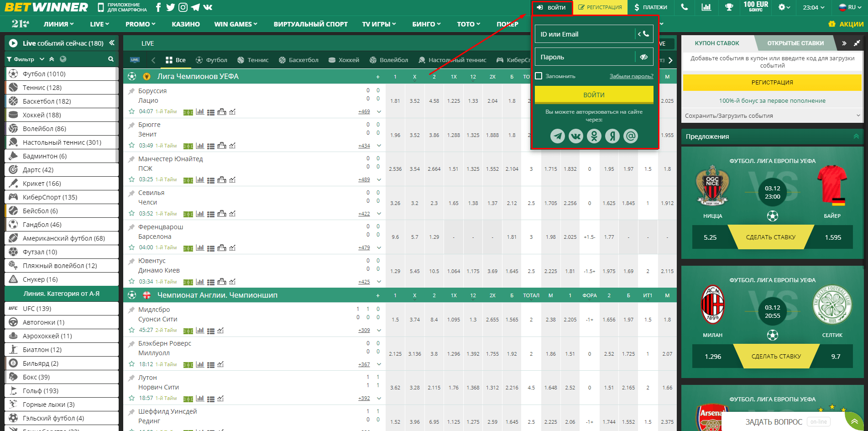Image resolution: width=868 pixels, height=431 pixels.
Task: Log in via Odnoklassniki icon
Action: [594, 136]
